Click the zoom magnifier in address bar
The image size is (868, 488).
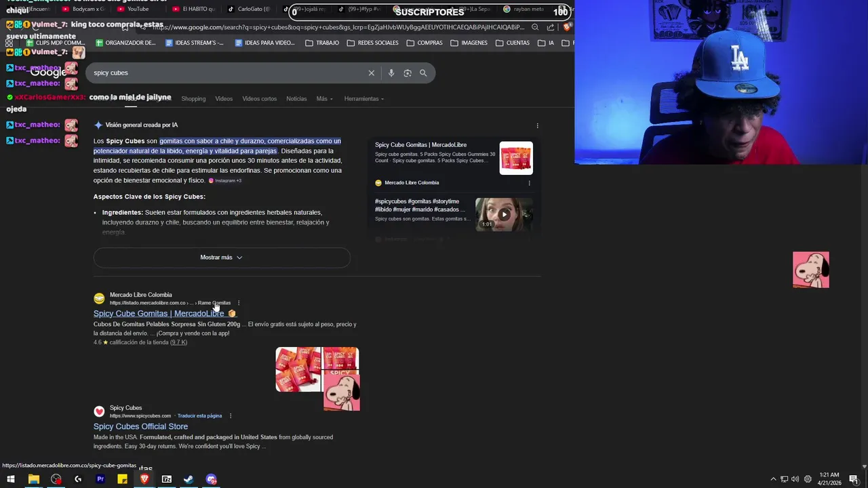point(535,27)
